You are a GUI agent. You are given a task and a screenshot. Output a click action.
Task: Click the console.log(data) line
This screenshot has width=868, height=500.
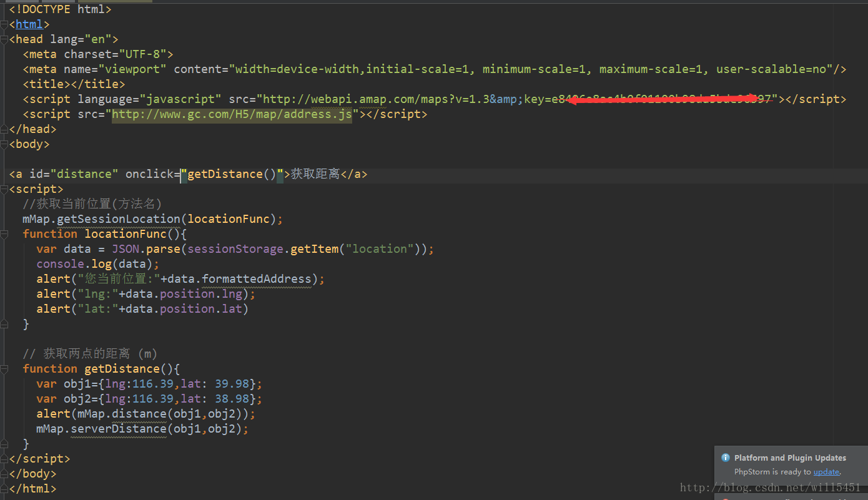click(x=98, y=264)
